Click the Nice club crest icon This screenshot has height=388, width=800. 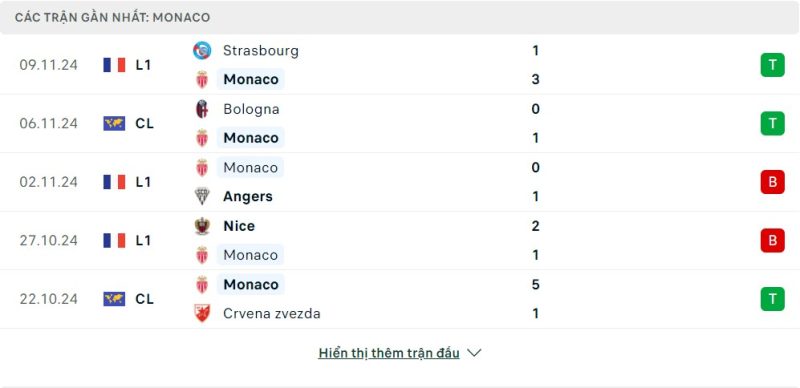pos(202,226)
